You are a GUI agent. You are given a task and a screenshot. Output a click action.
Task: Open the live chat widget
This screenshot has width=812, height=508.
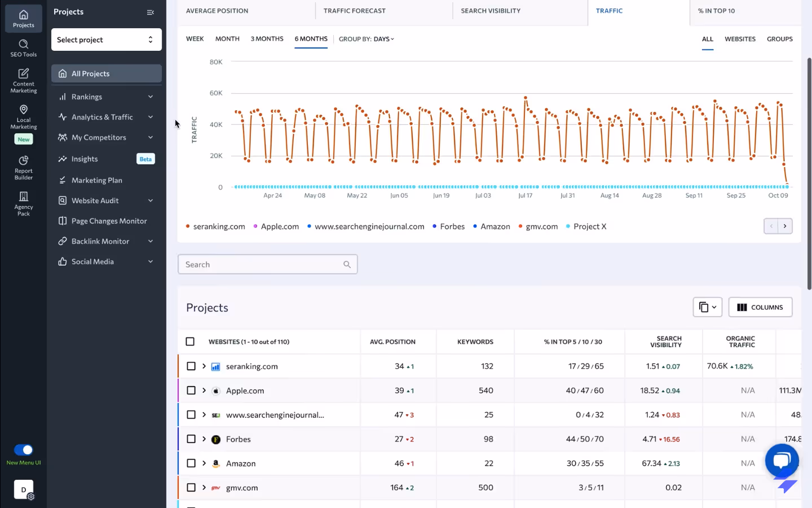pyautogui.click(x=782, y=461)
